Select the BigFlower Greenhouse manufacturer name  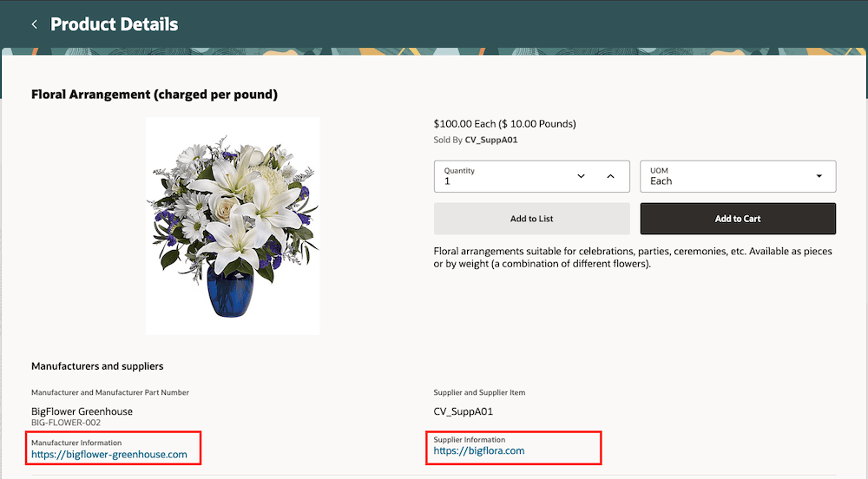click(82, 411)
